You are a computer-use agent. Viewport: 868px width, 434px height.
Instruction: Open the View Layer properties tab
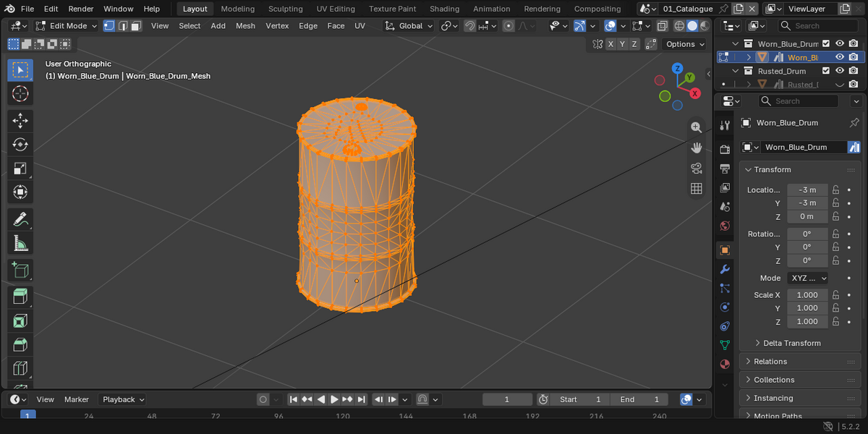pos(725,187)
